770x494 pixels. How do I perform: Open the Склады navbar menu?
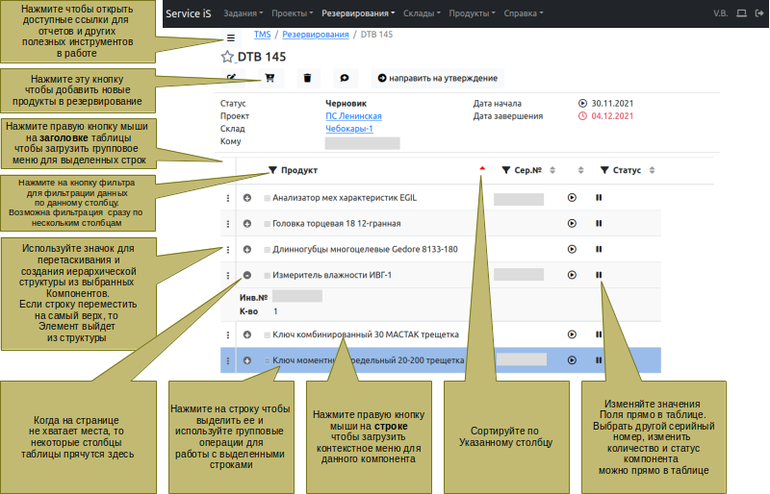[421, 14]
